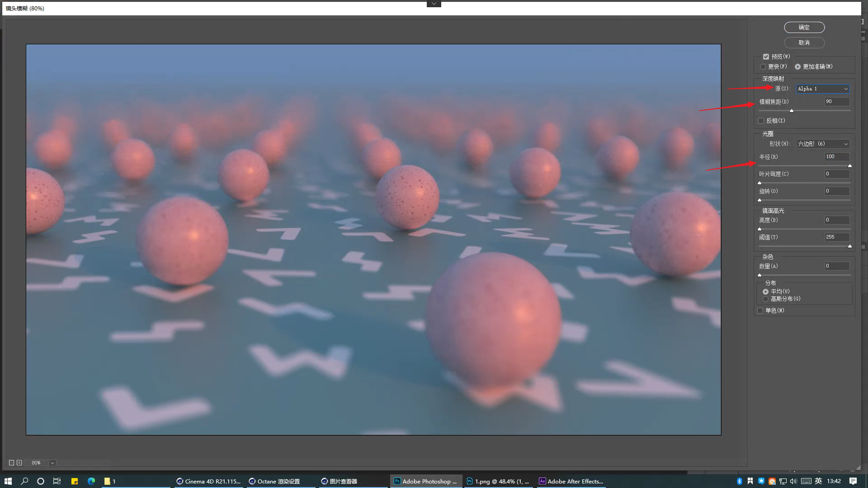Select the 高斯分布 Gaussian distribution radio
The image size is (868, 488).
coord(765,299)
